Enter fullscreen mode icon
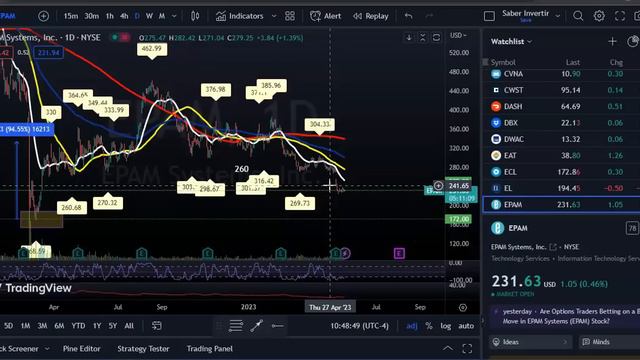 620,16
